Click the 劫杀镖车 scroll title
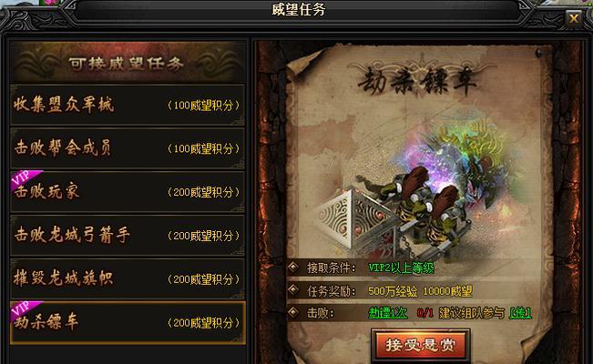 tap(417, 82)
